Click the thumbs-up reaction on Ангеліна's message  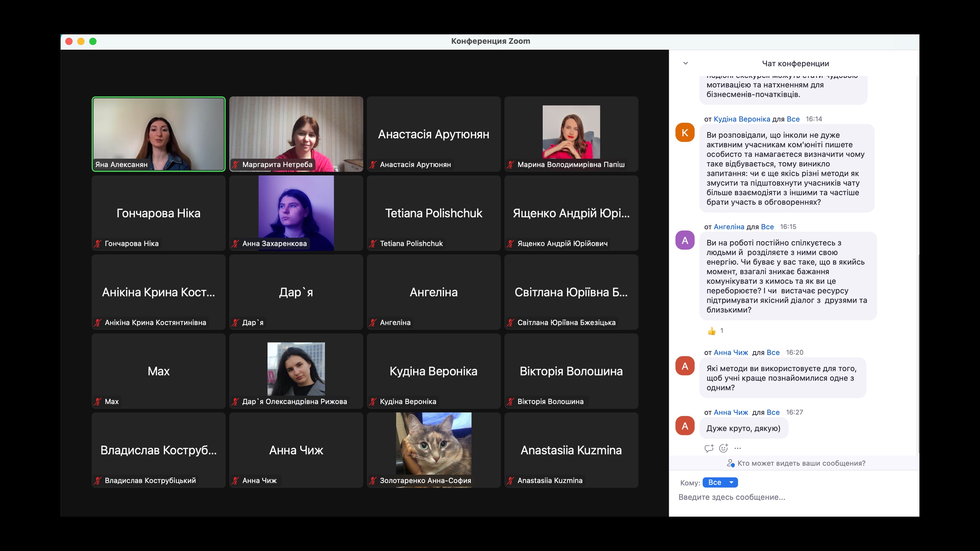(x=712, y=331)
